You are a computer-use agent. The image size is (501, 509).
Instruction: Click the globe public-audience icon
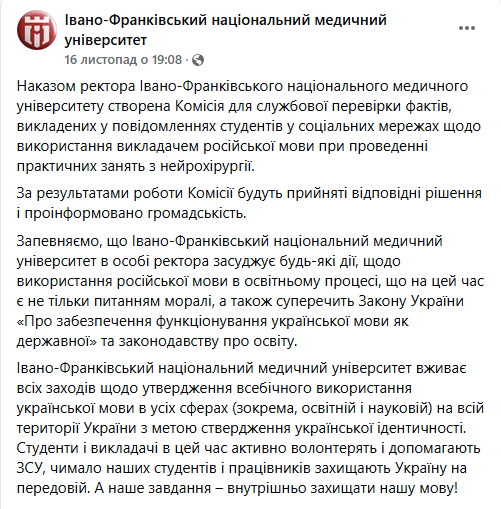[x=198, y=60]
